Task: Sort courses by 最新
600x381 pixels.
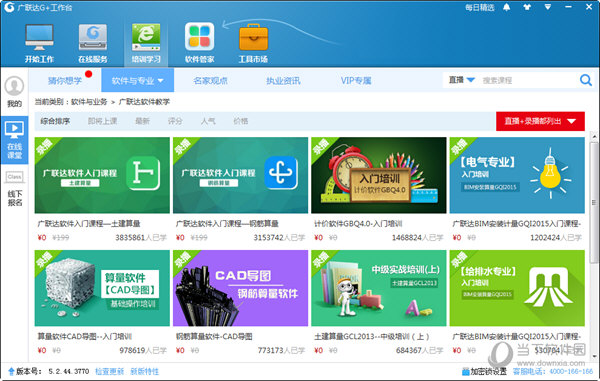Action: tap(142, 121)
